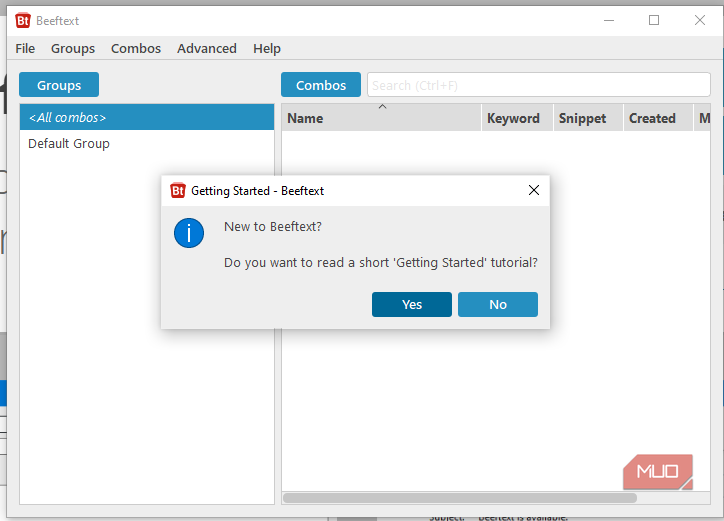The height and width of the screenshot is (521, 724).
Task: Select Default Group in groups list
Action: [x=147, y=144]
